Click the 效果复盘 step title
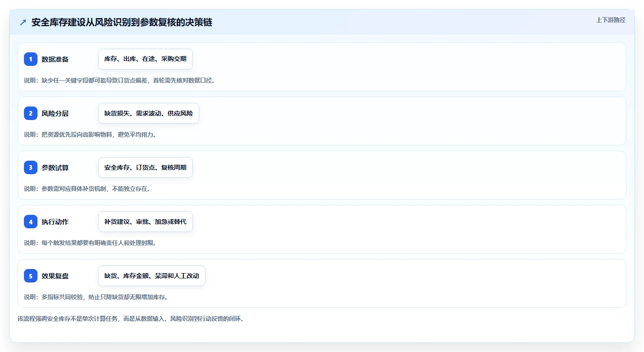Screen dimensions: 644x352 [55, 276]
